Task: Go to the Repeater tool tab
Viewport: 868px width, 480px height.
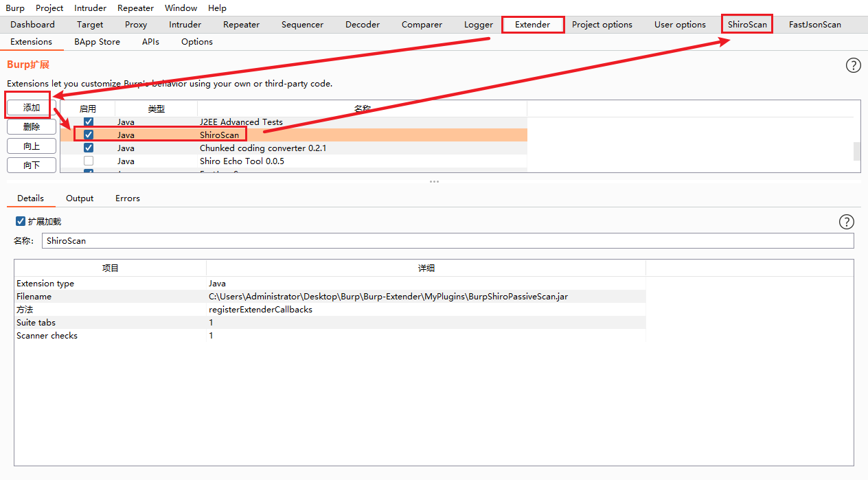Action: (242, 25)
